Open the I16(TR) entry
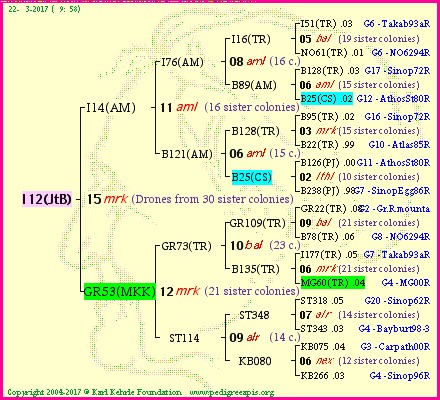The image size is (440, 400). [x=251, y=39]
